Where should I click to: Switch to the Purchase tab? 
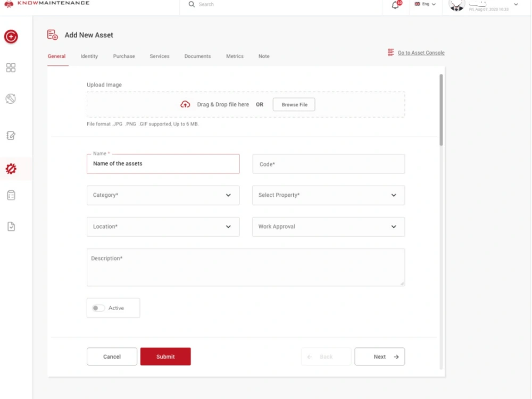[124, 56]
